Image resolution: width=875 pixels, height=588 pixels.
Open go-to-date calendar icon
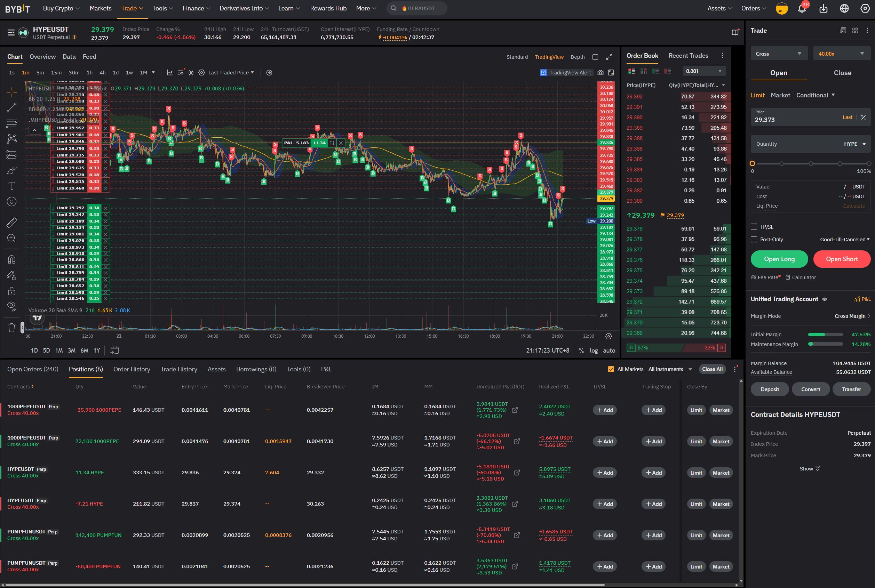point(114,350)
